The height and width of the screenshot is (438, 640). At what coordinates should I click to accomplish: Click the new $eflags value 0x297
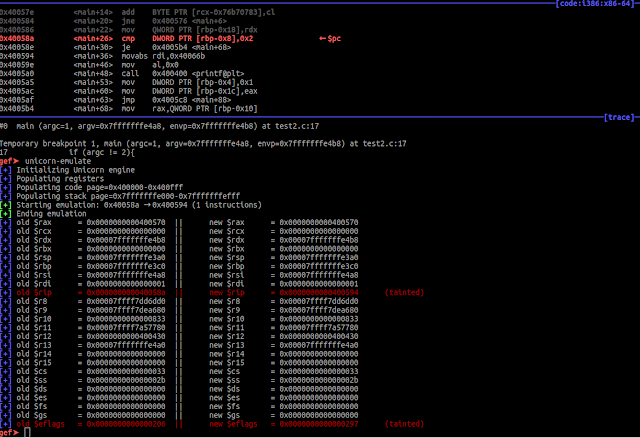(319, 424)
